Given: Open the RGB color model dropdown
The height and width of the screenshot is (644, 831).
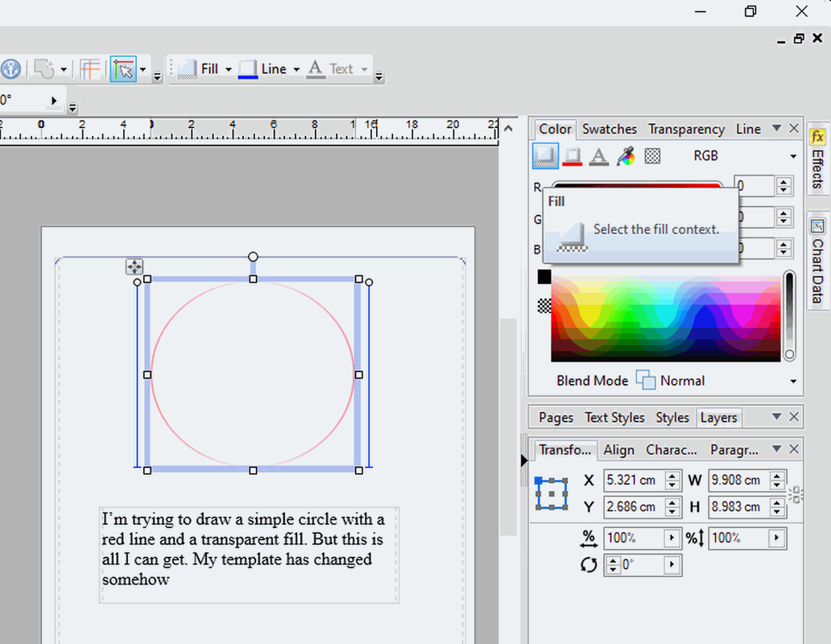Looking at the screenshot, I should coord(743,156).
